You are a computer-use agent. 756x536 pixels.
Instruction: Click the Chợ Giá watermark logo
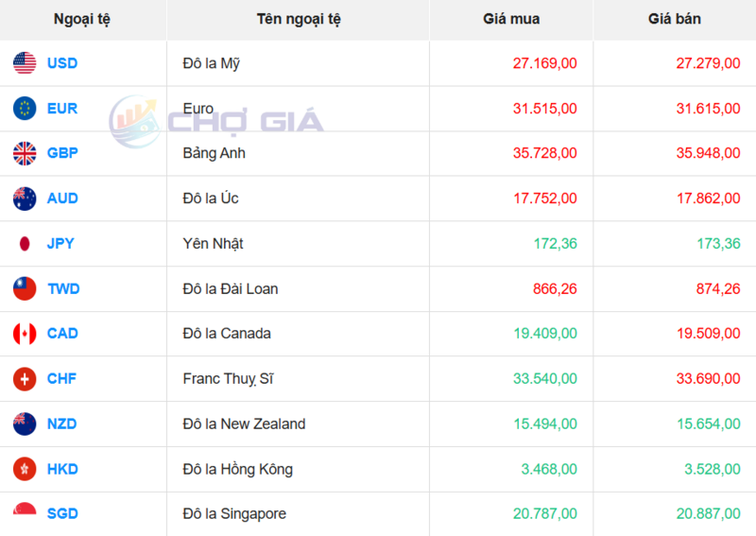(x=216, y=120)
